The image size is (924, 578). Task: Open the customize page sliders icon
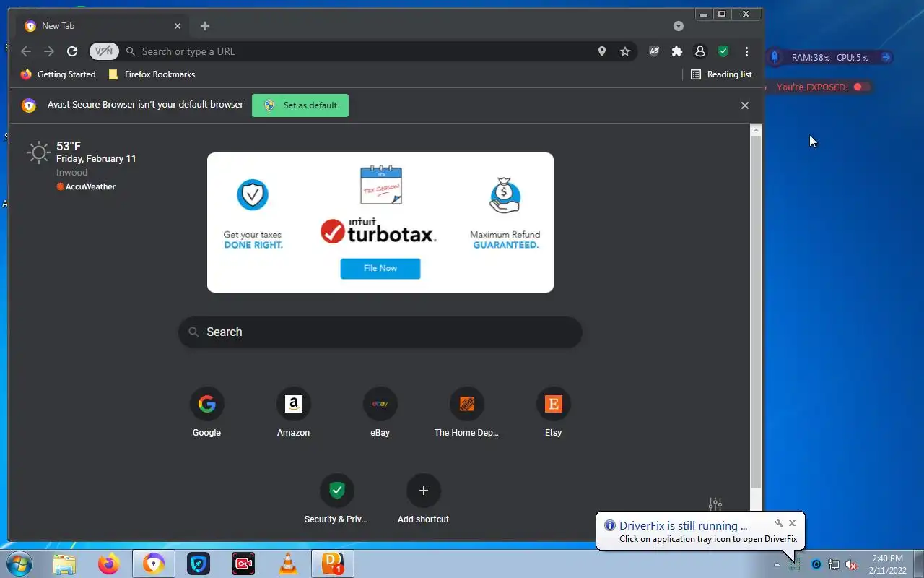(x=715, y=504)
